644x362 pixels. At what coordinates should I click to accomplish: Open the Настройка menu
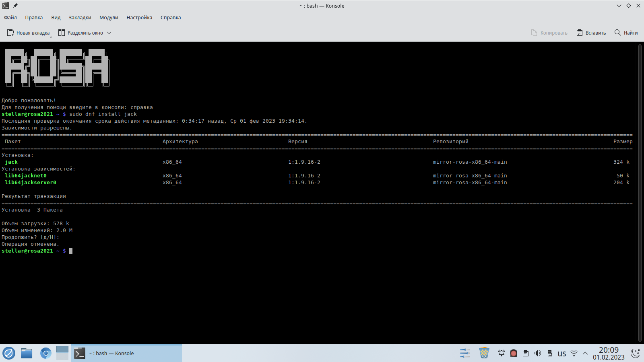tap(139, 18)
